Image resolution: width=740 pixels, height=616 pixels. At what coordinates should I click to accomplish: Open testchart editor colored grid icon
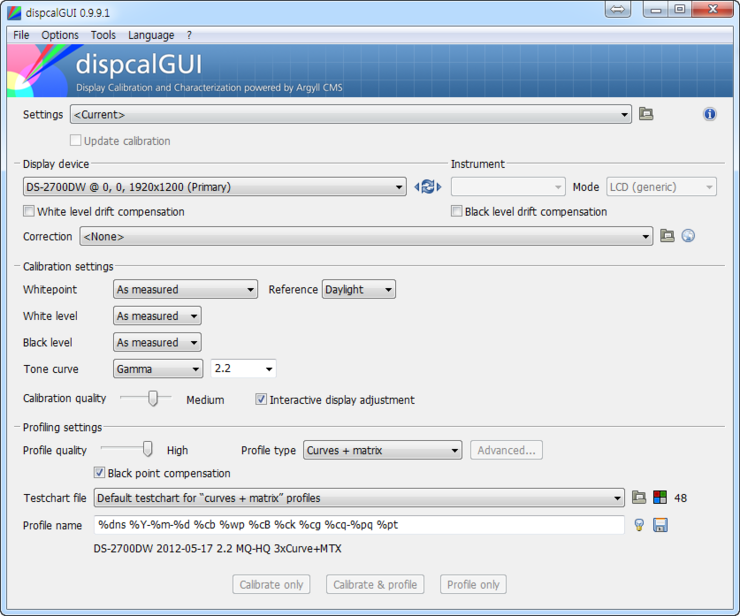(660, 497)
